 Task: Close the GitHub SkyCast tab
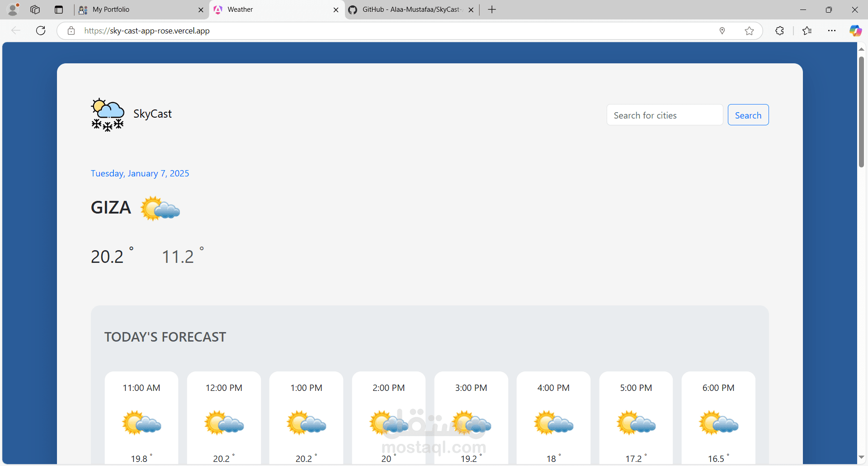[471, 10]
